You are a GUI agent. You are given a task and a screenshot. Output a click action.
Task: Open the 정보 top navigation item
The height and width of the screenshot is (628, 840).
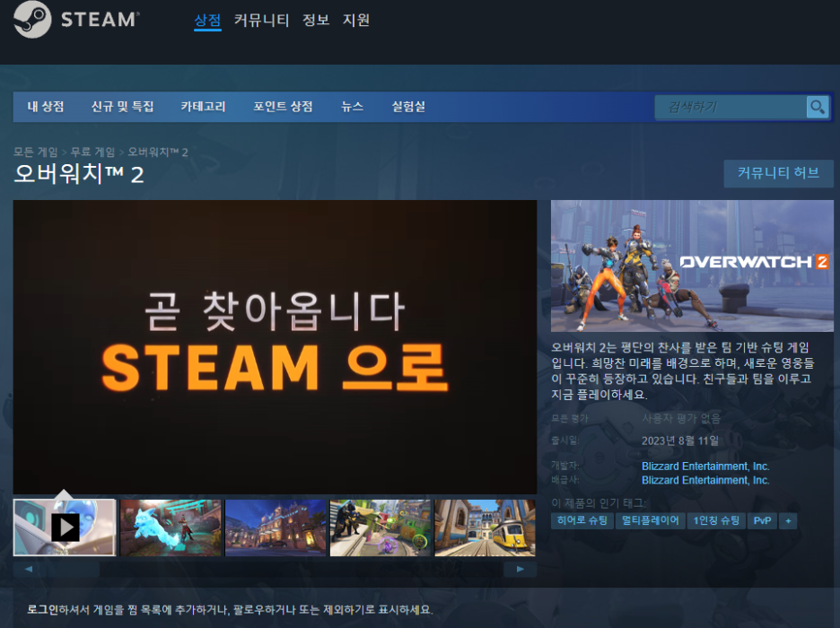tap(316, 21)
